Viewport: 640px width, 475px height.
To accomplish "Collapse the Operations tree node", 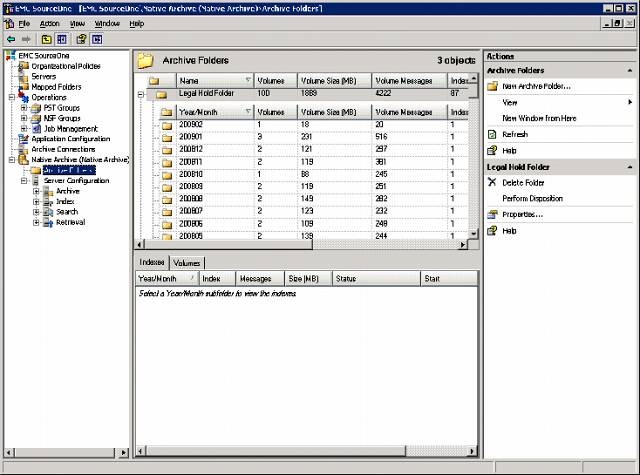I will click(x=12, y=97).
